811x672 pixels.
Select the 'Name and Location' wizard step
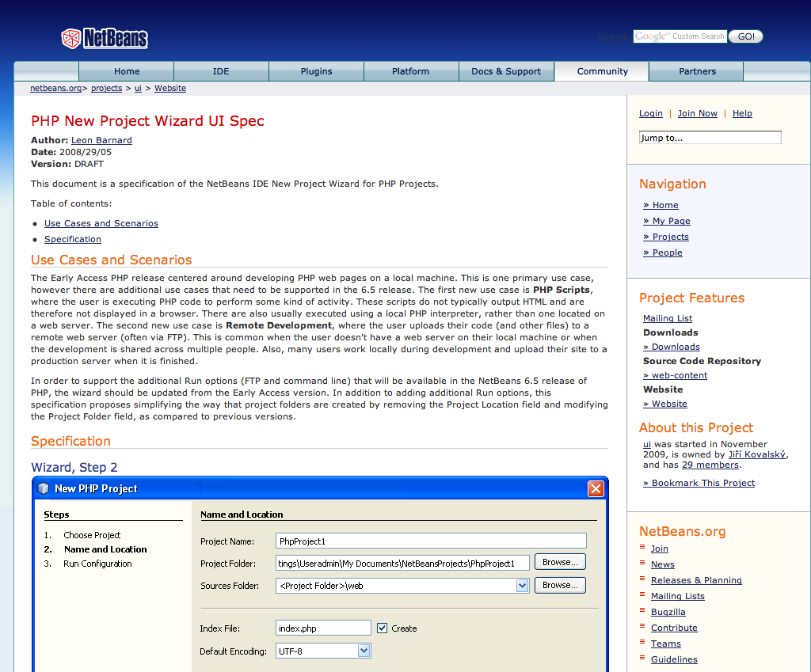tap(105, 549)
